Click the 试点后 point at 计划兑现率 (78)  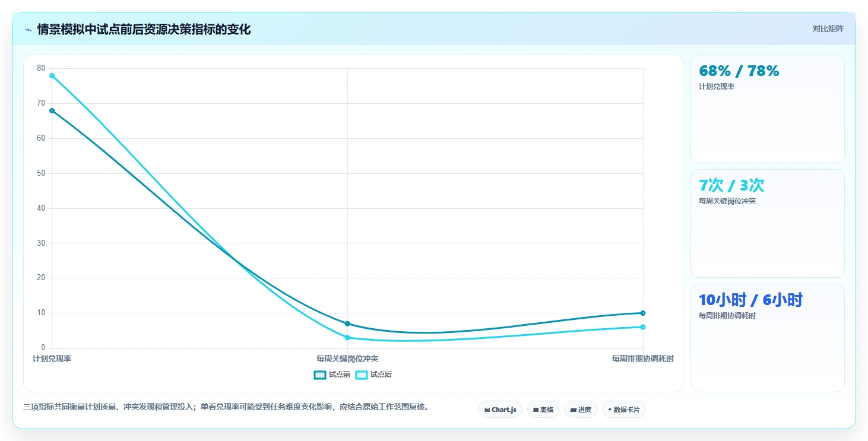[52, 75]
